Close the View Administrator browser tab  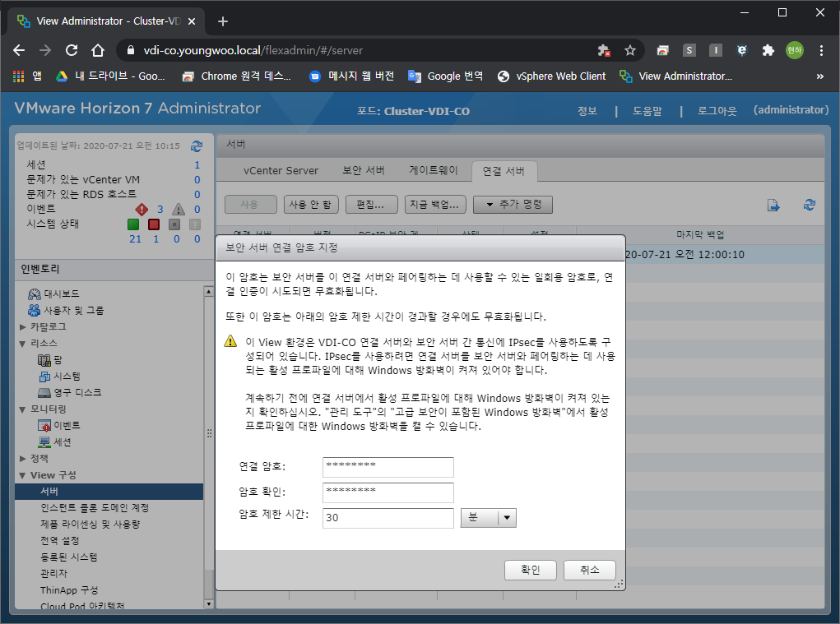192,21
